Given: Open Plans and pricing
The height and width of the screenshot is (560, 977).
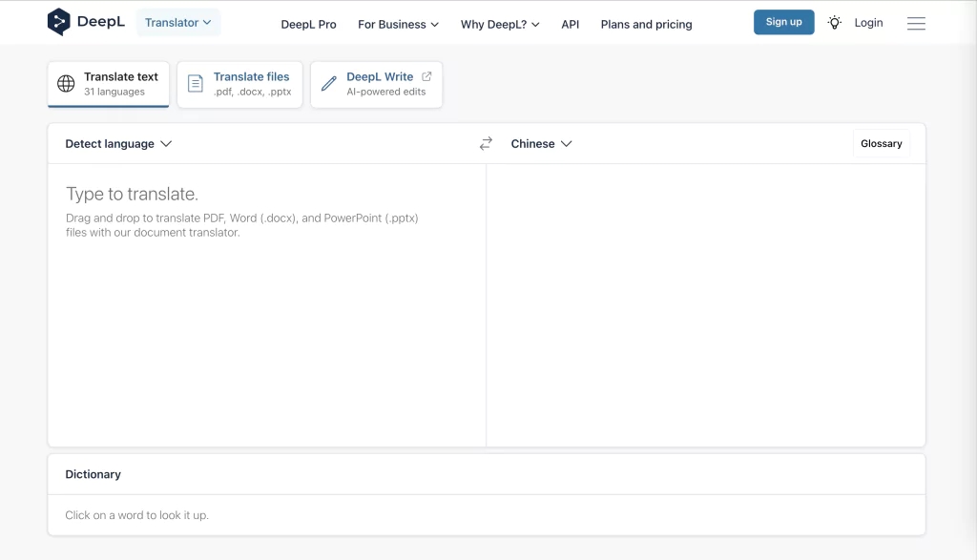Looking at the screenshot, I should (x=646, y=24).
